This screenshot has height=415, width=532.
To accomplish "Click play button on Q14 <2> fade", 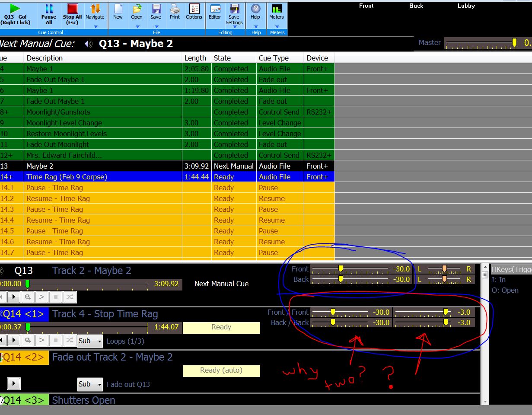I will coord(14,384).
